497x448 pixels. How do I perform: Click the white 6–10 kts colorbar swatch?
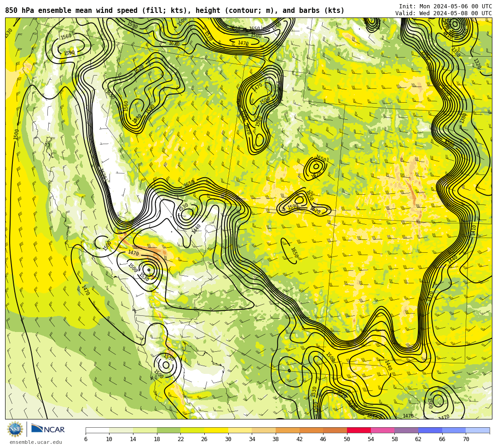pyautogui.click(x=97, y=430)
